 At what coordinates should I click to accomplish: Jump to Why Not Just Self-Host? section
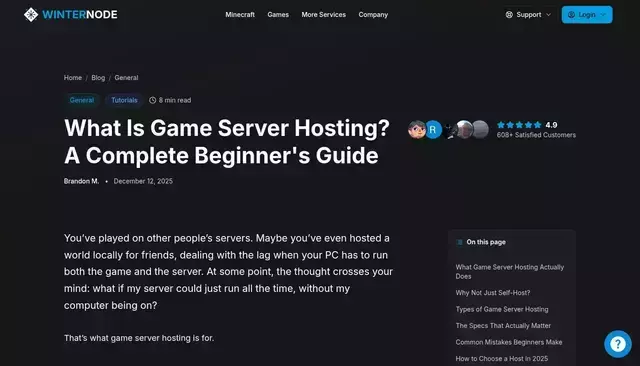[x=493, y=293]
